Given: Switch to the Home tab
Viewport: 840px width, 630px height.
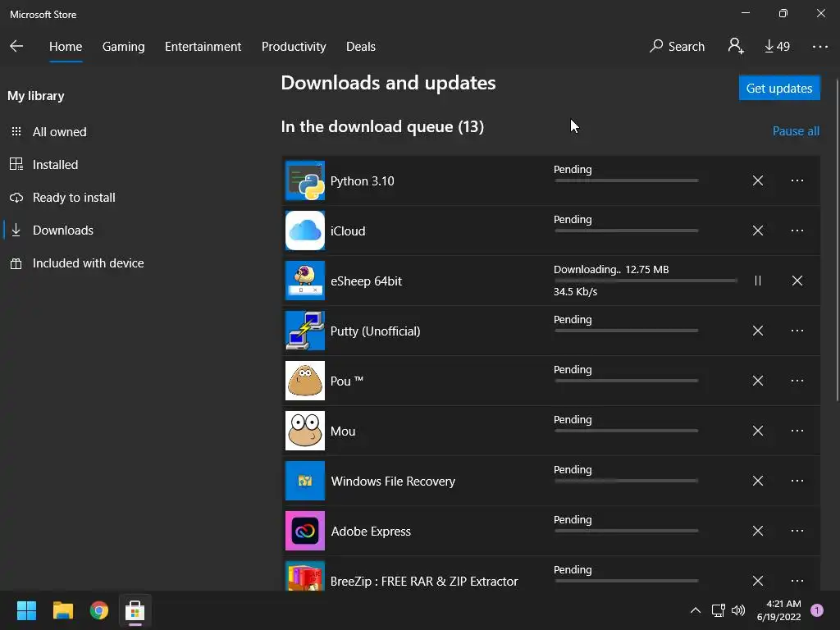Looking at the screenshot, I should [66, 47].
